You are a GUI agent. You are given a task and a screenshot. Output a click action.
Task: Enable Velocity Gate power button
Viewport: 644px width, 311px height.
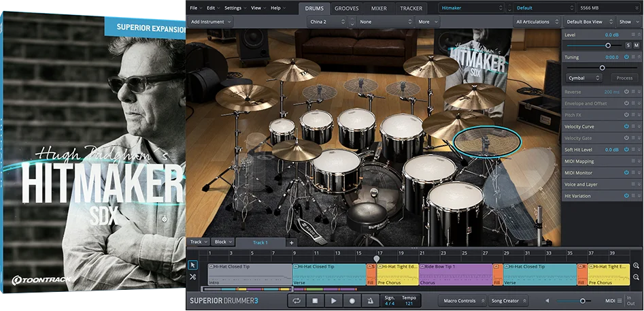(x=626, y=138)
